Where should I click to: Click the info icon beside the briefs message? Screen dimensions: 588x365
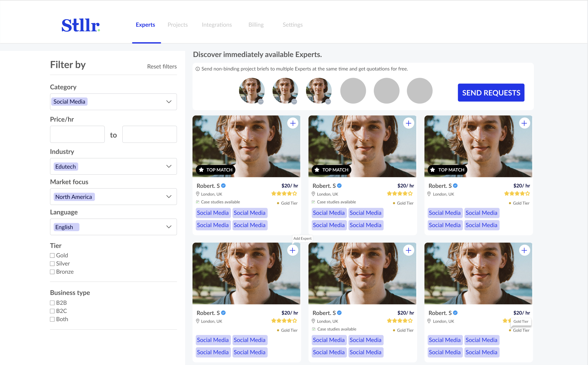[197, 69]
